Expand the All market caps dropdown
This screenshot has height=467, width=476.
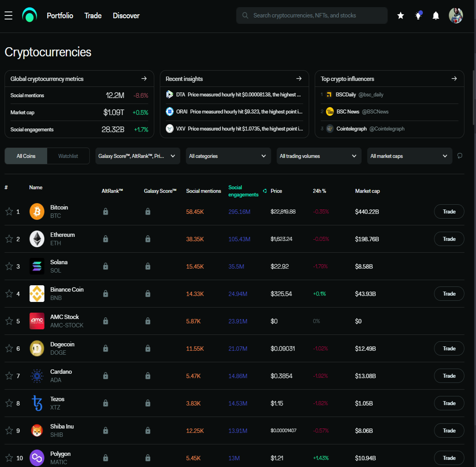[x=409, y=156]
